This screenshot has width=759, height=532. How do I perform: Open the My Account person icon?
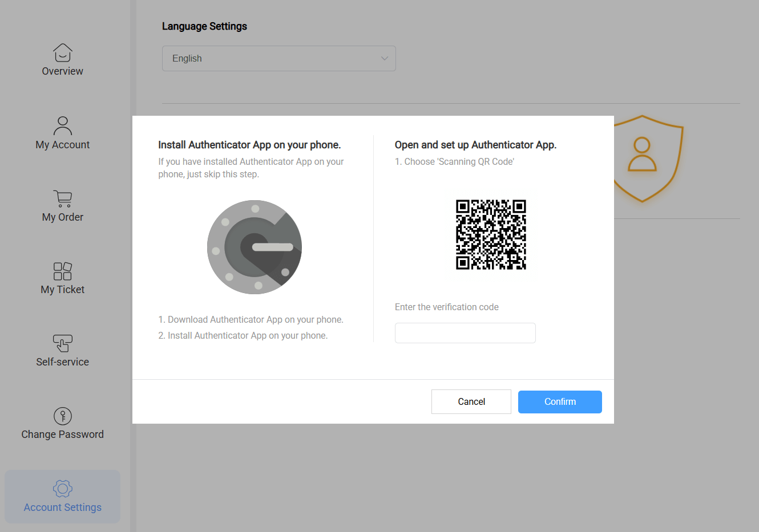pos(62,125)
